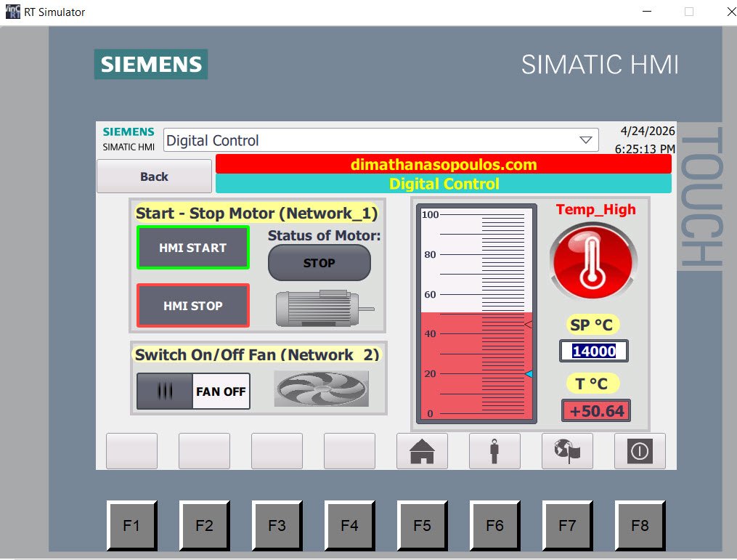Click the dropdown arrow in screen selector
Screen dimensions: 737x560
(x=585, y=140)
